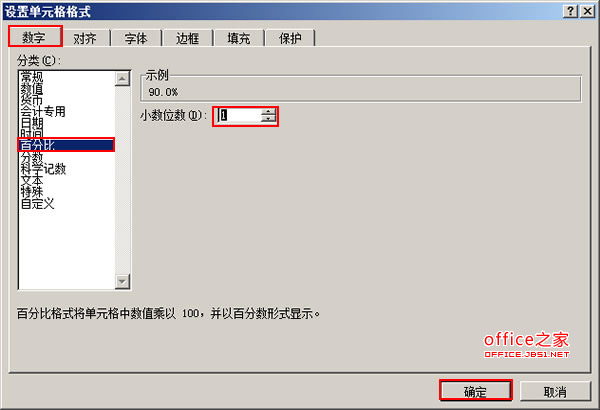Screen dimensions: 600x410
Task: Increase decimal places with spinner up arrow
Action: (269, 111)
